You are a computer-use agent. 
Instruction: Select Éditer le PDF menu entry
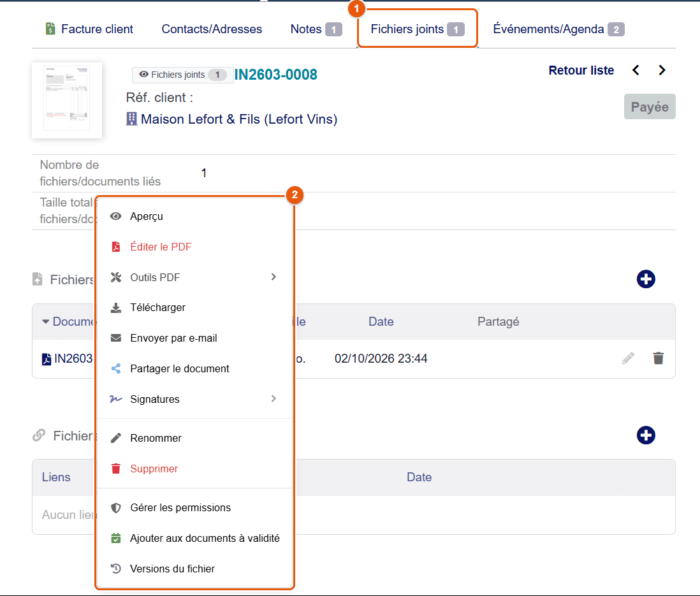click(194, 247)
